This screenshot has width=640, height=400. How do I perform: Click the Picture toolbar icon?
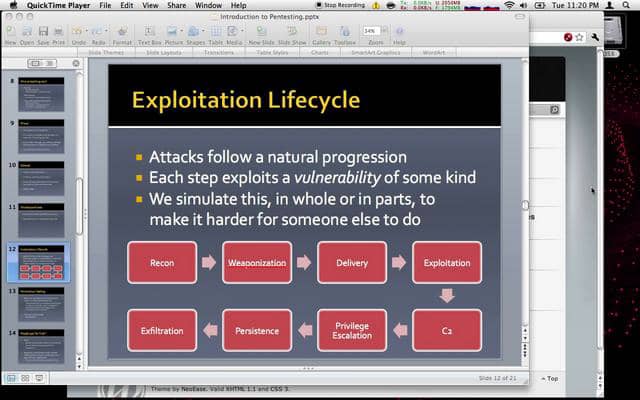click(172, 31)
